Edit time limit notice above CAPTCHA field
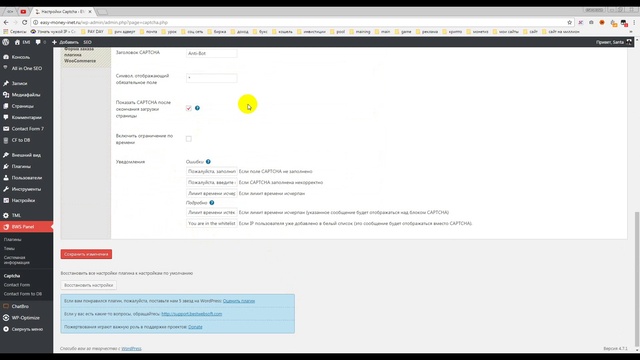Image resolution: width=640 pixels, height=360 pixels. [x=211, y=212]
